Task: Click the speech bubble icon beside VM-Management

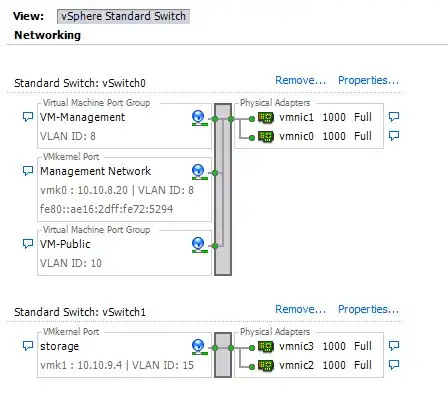Action: (28, 117)
